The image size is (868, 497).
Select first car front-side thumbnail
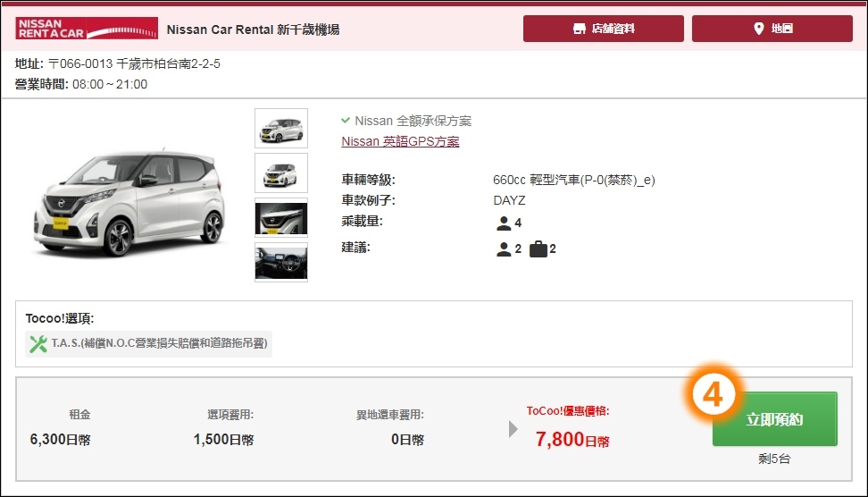click(281, 128)
